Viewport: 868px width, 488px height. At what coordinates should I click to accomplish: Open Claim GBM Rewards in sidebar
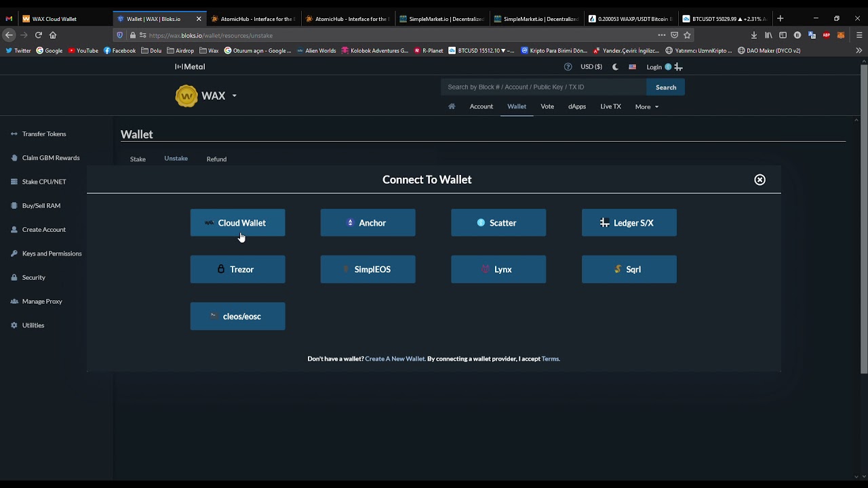coord(45,158)
